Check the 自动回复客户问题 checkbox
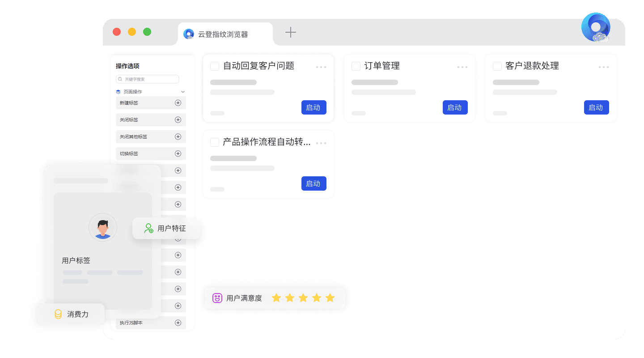Screen dimensions: 644x358 215,66
